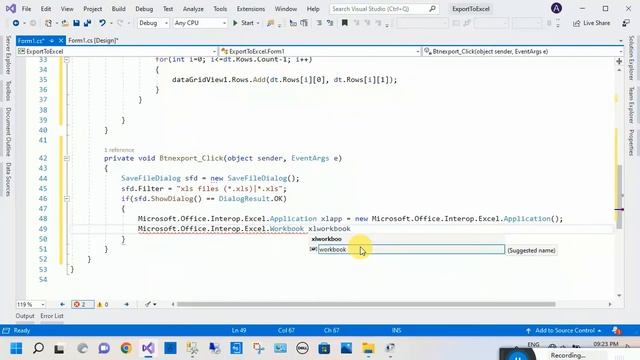Open Microsoft Store from taskbar
The image size is (640, 360).
324,348
